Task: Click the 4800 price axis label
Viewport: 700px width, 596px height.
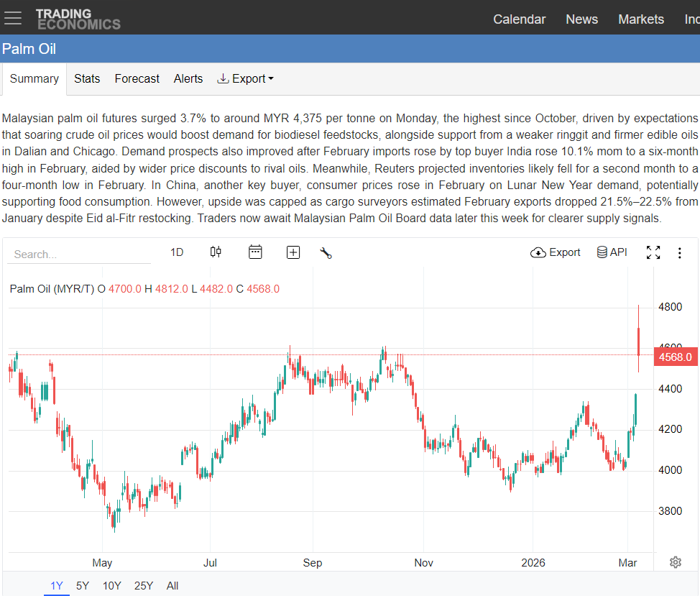Action: tap(670, 307)
